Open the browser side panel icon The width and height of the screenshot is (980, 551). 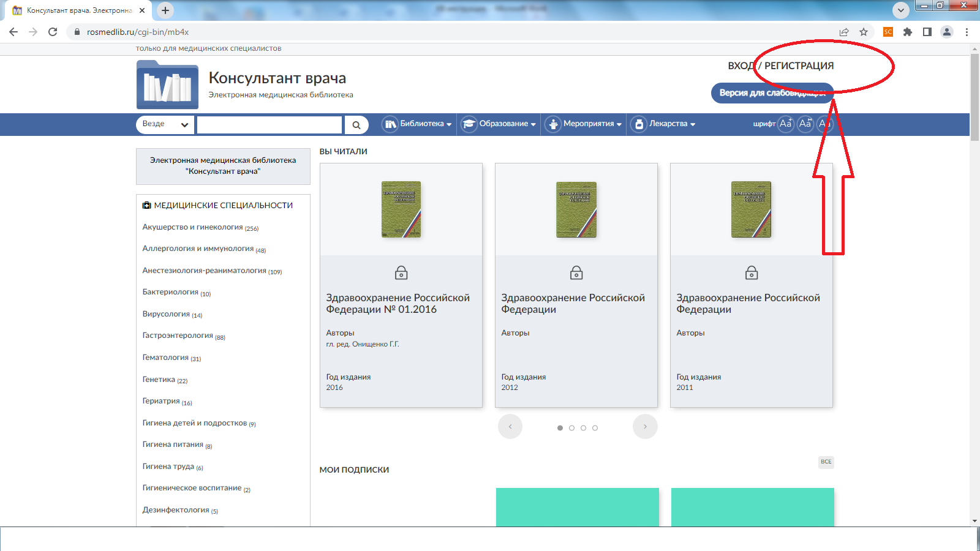click(927, 32)
